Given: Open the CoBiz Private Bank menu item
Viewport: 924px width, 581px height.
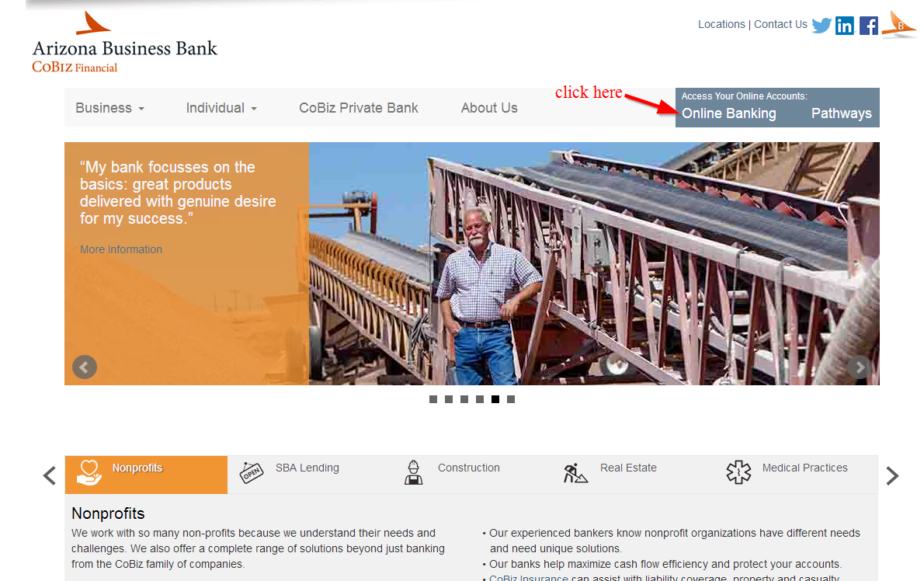Looking at the screenshot, I should [358, 108].
